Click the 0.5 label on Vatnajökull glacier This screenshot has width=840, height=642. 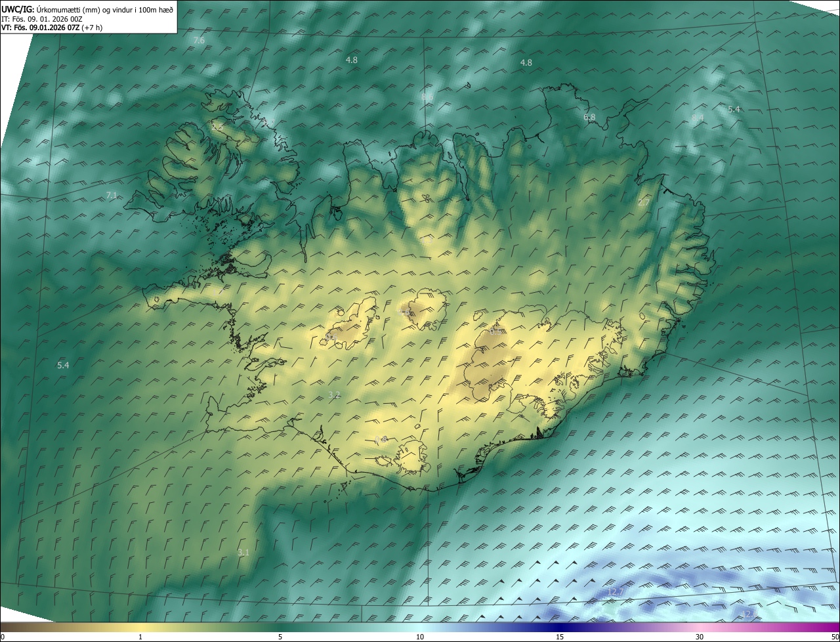[x=496, y=331]
